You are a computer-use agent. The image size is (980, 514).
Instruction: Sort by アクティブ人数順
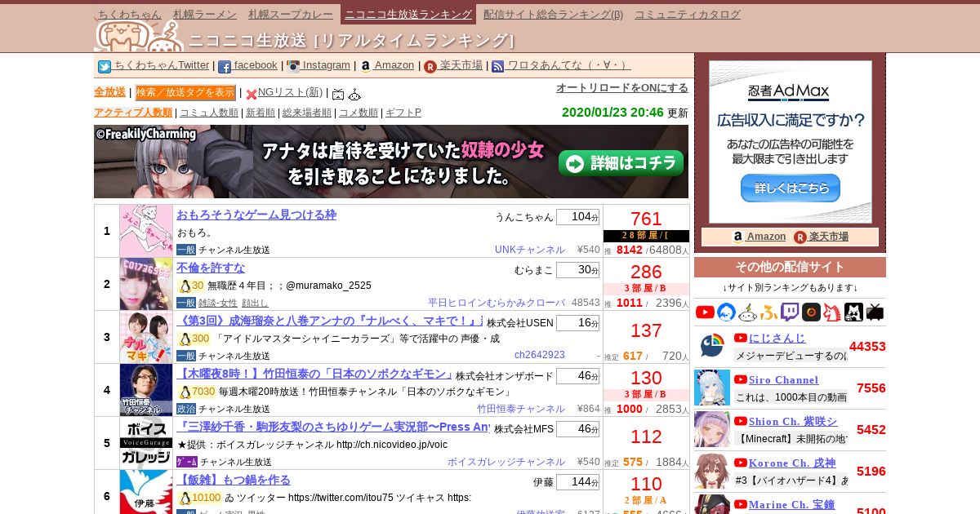coord(133,113)
